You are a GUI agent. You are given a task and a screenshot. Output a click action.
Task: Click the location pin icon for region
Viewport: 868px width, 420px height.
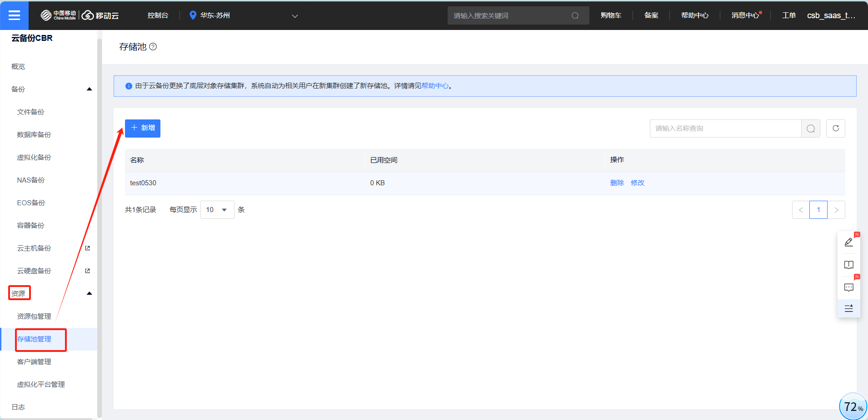(x=193, y=15)
